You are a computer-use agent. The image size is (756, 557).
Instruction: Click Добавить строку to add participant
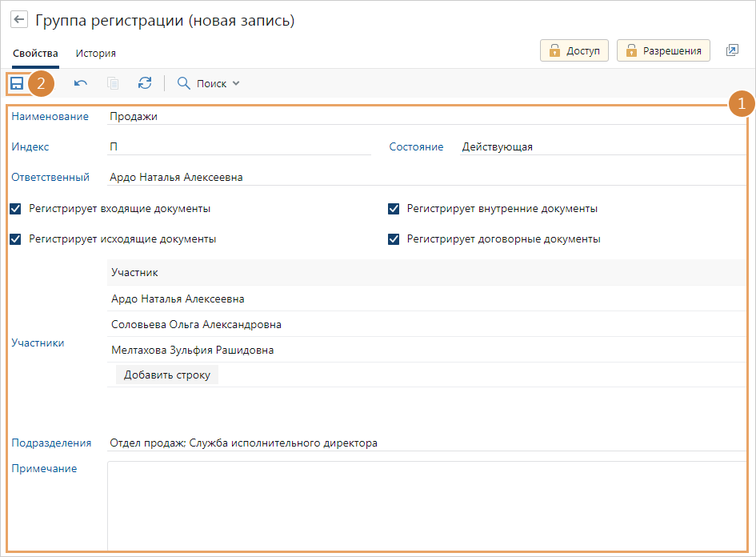tap(166, 375)
